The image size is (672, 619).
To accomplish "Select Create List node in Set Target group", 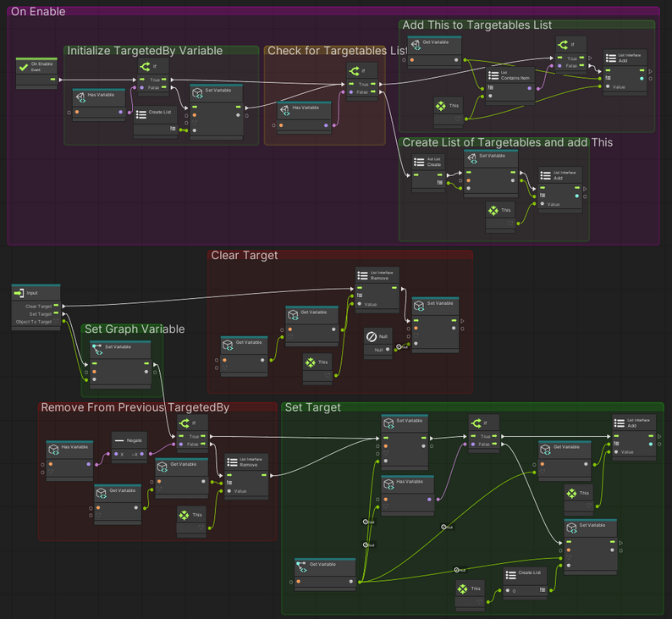I will click(525, 583).
